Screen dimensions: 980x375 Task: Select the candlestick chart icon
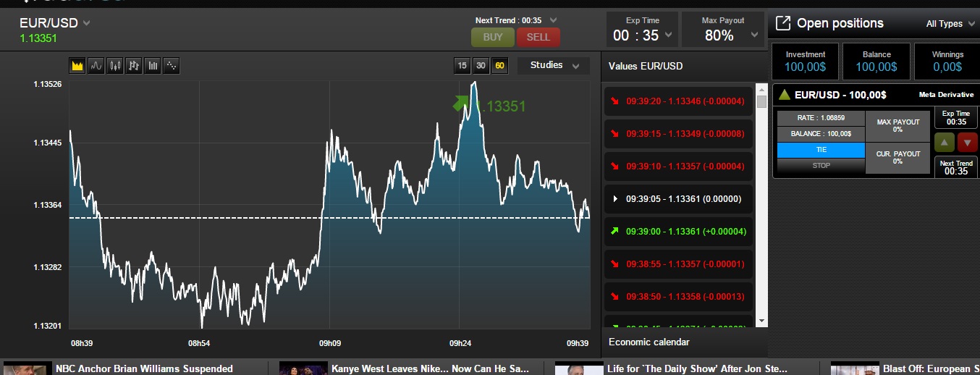[x=115, y=66]
